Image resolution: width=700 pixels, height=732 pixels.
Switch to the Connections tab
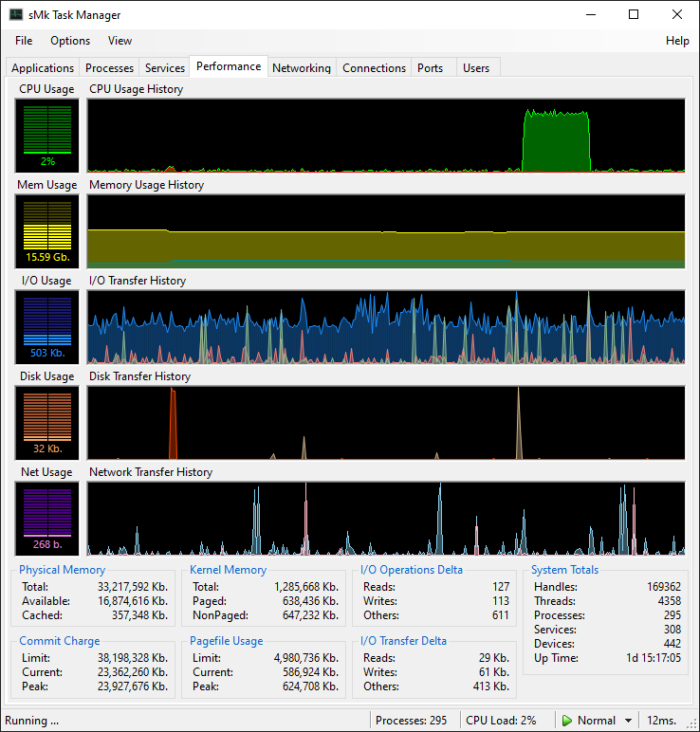pos(374,68)
